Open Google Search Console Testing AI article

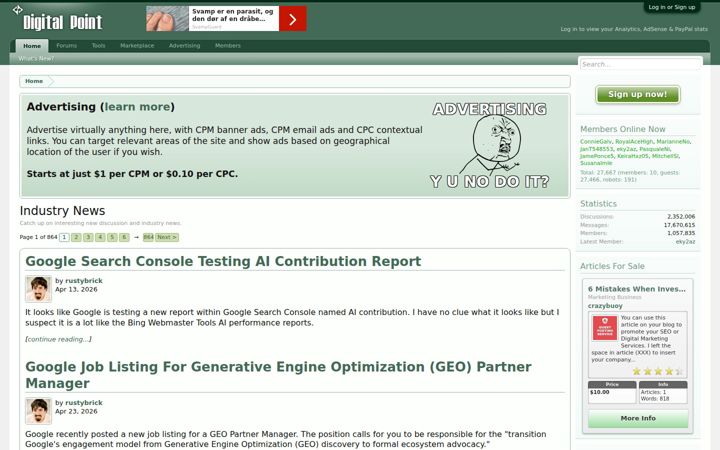(x=223, y=261)
